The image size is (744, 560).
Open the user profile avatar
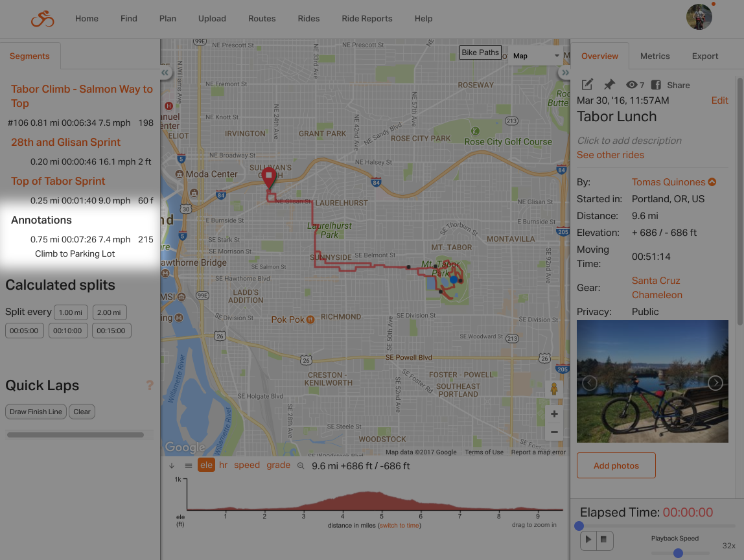(699, 17)
